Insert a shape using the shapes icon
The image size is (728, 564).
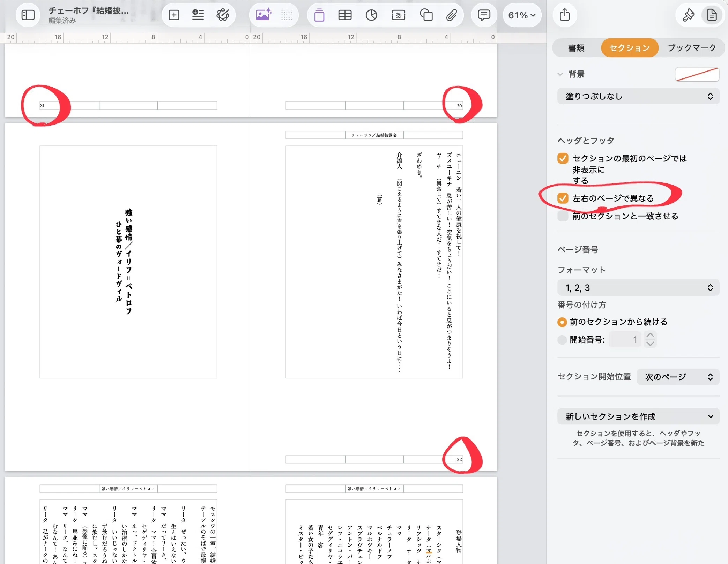[x=426, y=15]
